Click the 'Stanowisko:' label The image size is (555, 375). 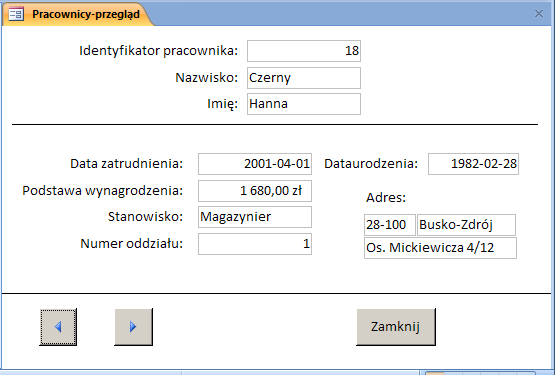(x=145, y=217)
